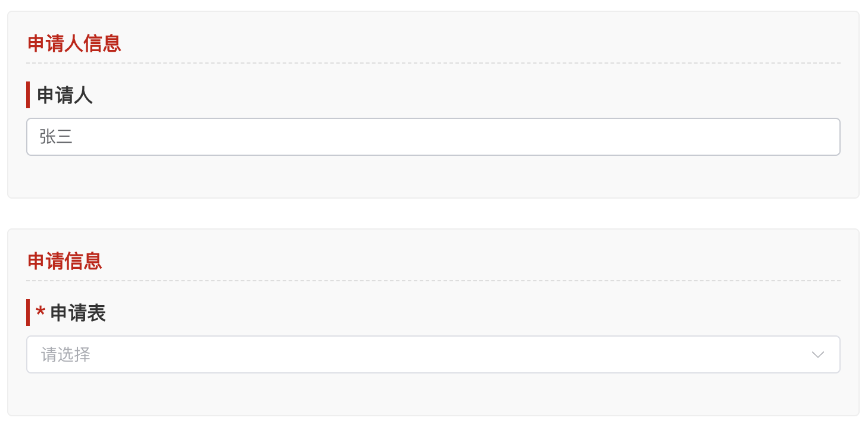Image resolution: width=868 pixels, height=427 pixels.
Task: Click blank area right of 申请信息 heading
Action: coord(476,261)
